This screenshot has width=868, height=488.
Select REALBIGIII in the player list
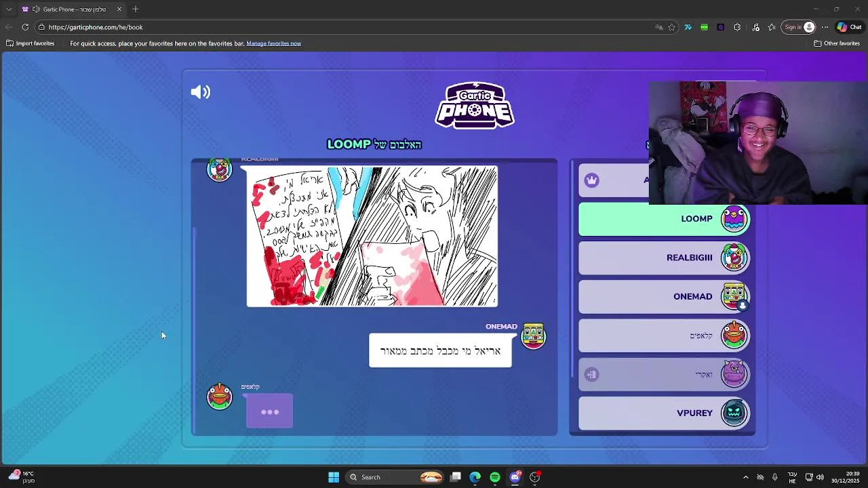[x=665, y=258]
